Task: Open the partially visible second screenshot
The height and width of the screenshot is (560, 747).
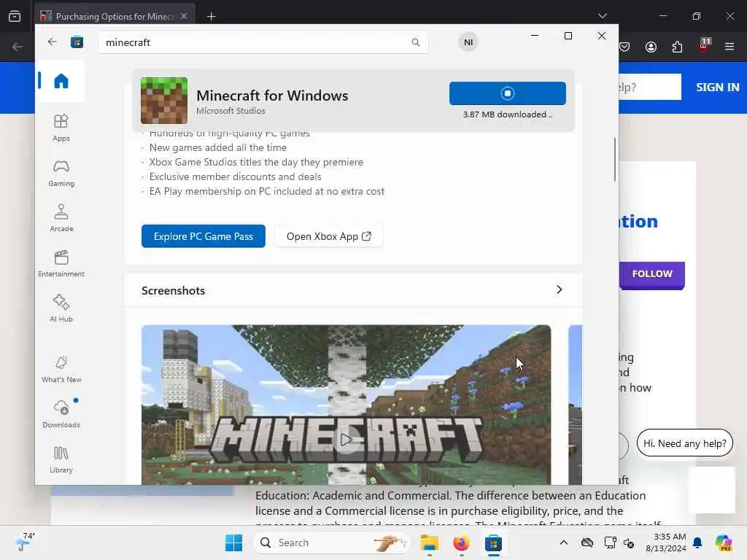Action: [x=575, y=405]
